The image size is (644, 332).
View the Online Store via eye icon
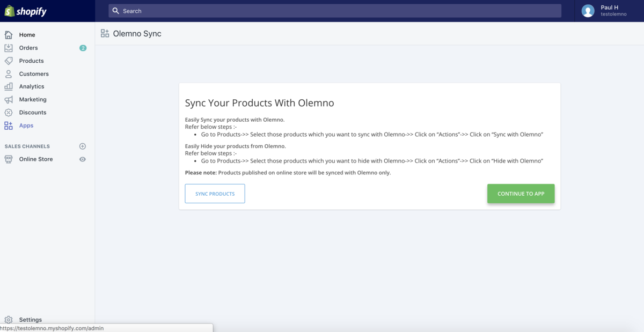pos(83,159)
